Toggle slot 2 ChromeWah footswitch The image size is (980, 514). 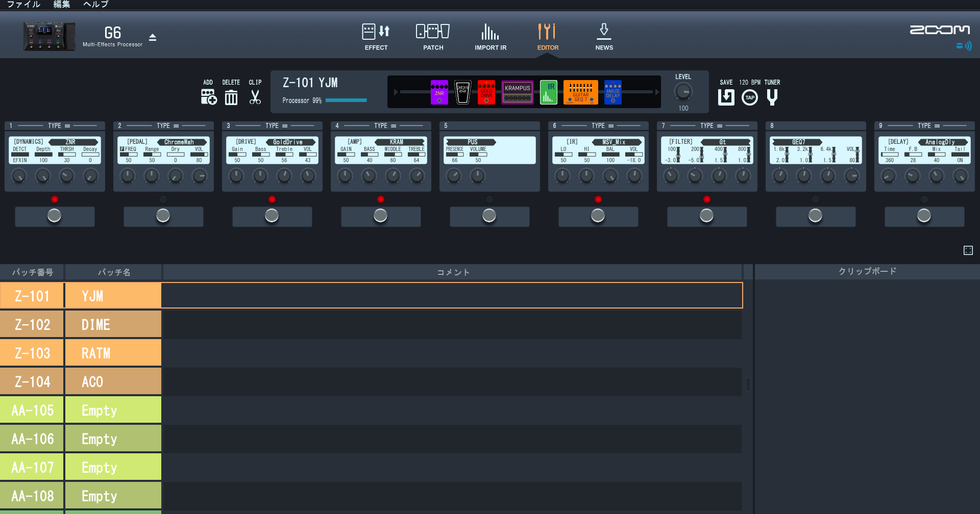[163, 216]
